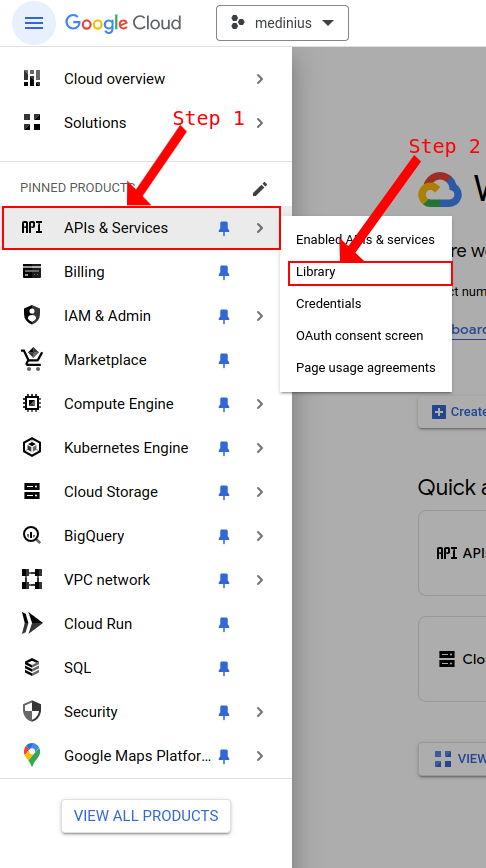Expand the IAM & Admin submenu chevron
Screen dimensions: 486x868
[260, 316]
